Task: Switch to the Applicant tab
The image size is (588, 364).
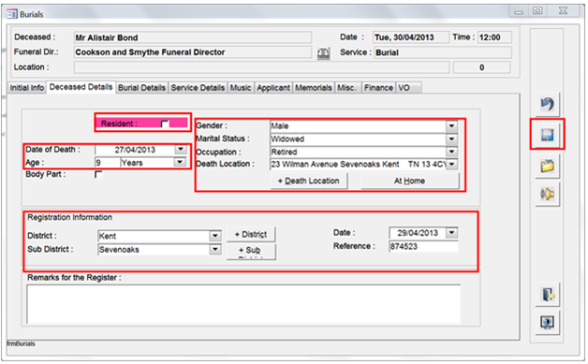Action: tap(273, 88)
